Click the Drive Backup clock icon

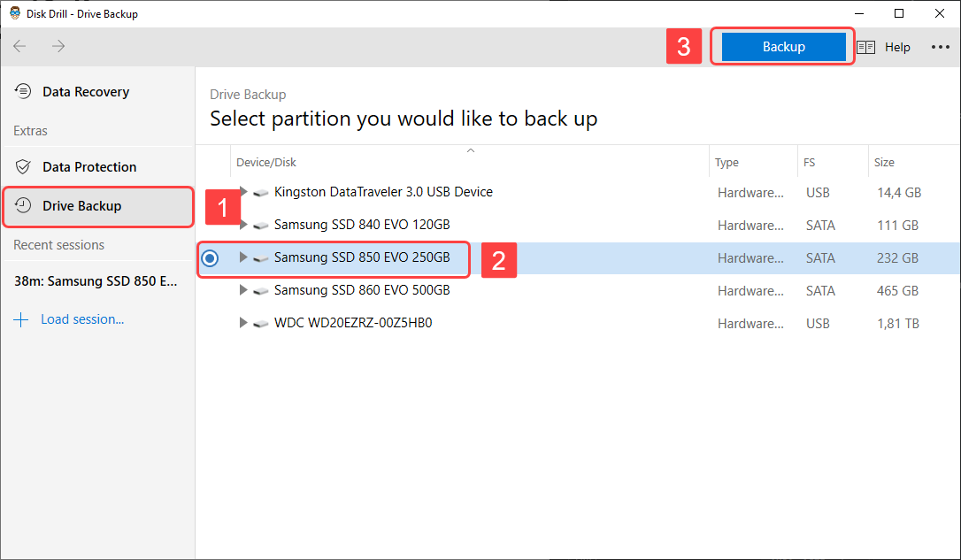coord(23,205)
